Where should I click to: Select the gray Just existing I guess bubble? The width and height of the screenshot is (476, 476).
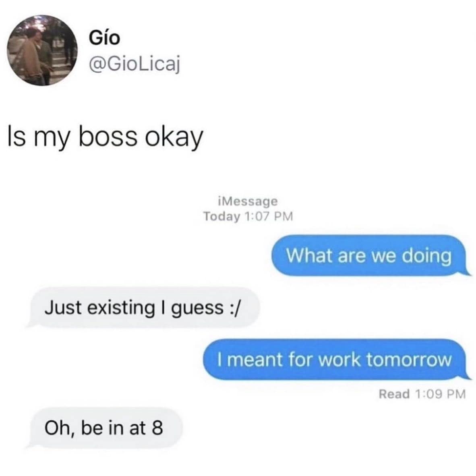[143, 307]
